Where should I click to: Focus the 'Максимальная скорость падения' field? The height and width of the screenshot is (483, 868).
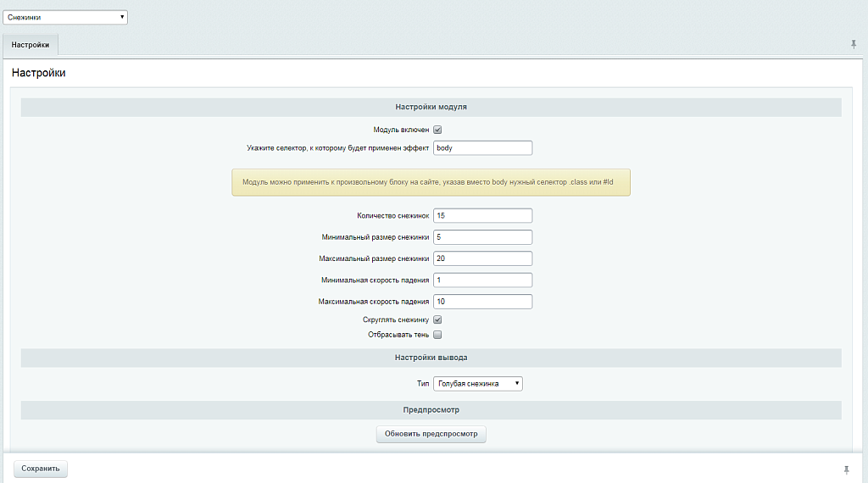pos(482,302)
